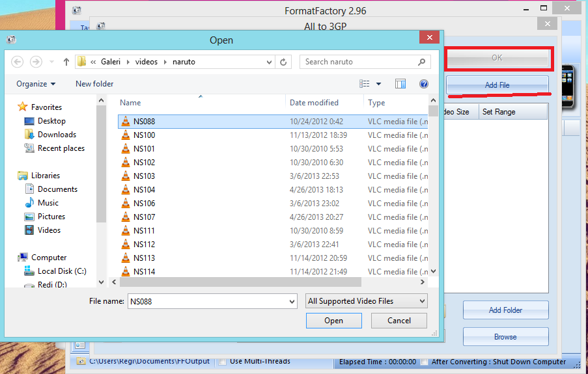
Task: Open the FFOutput folder path
Action: 149,361
